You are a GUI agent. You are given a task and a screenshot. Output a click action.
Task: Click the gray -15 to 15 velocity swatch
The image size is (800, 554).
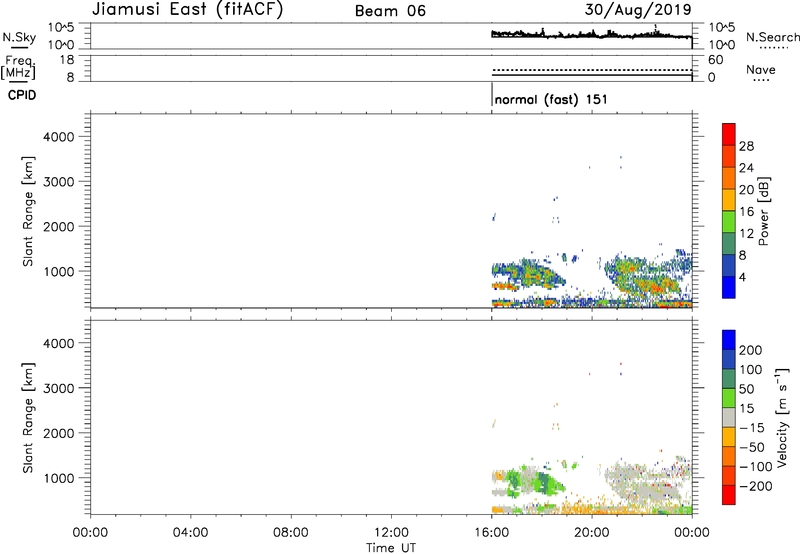729,417
